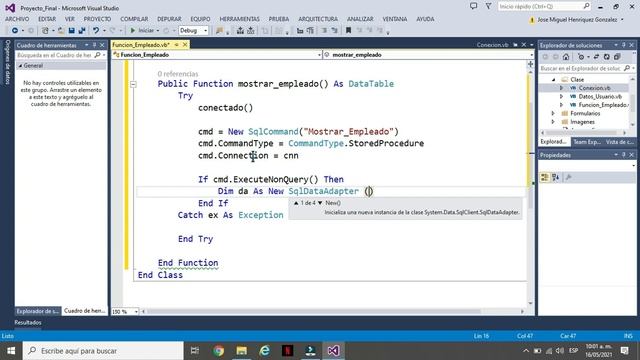Collapse the mostrar_empleado function outline
The width and height of the screenshot is (640, 360).
133,84
